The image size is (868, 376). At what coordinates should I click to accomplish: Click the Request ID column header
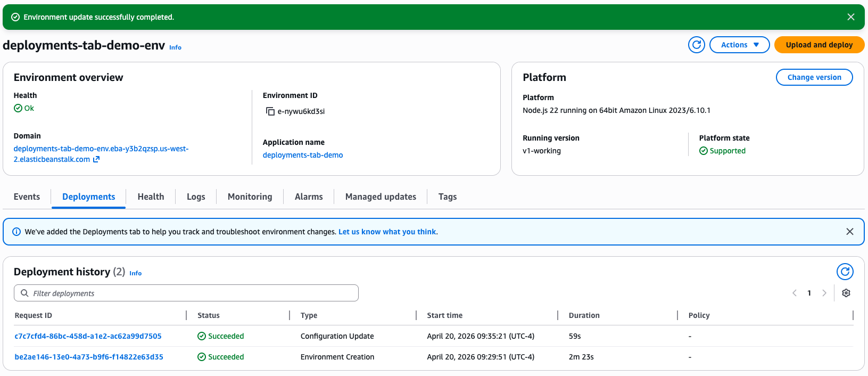point(34,315)
